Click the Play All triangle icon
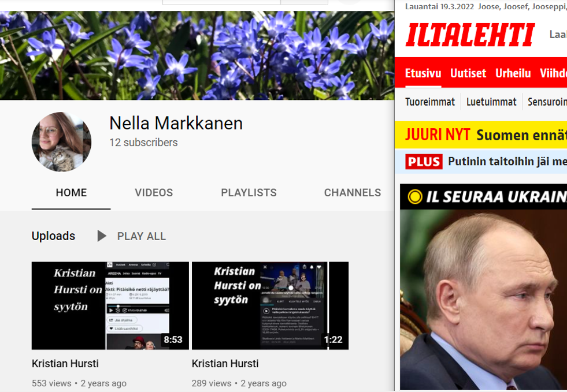This screenshot has width=567, height=392. coord(102,236)
